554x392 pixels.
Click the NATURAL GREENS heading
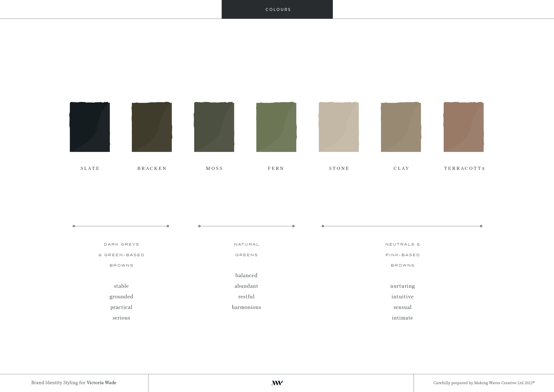click(246, 249)
